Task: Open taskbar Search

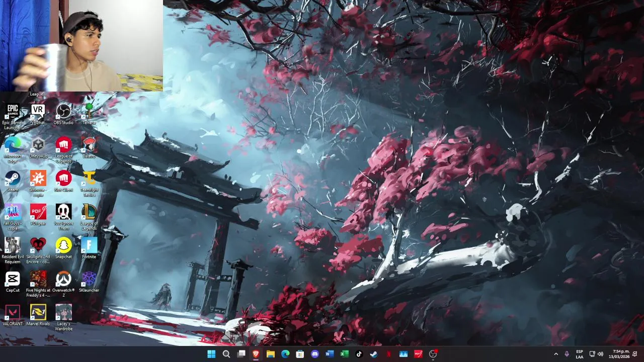Action: 226,354
